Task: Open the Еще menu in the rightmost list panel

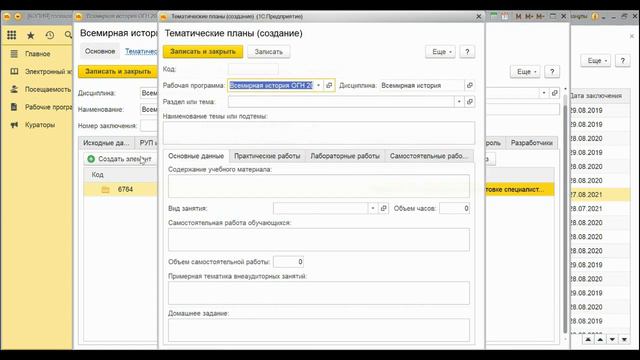Action: (x=596, y=60)
